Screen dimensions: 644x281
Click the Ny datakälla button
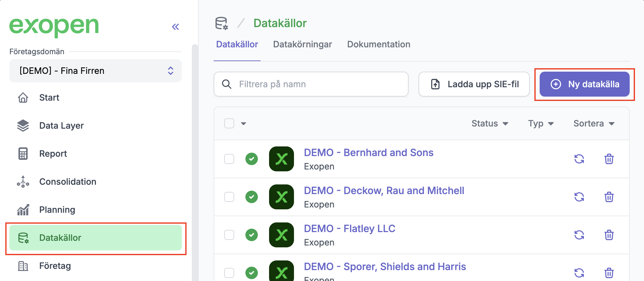(584, 84)
